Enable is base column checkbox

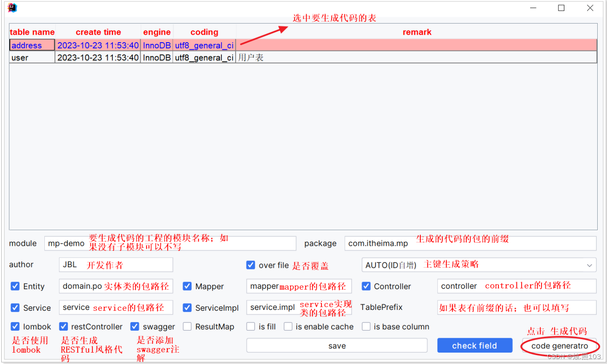pos(366,326)
